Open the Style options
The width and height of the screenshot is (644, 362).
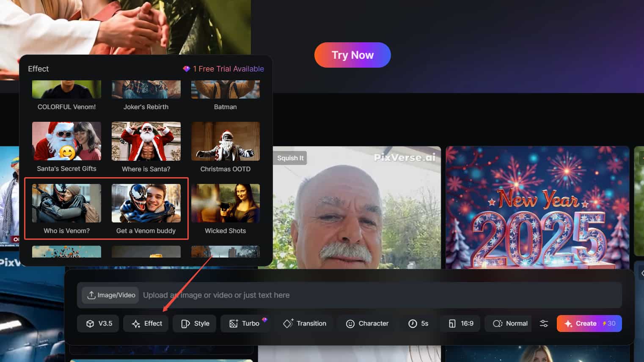pyautogui.click(x=195, y=324)
